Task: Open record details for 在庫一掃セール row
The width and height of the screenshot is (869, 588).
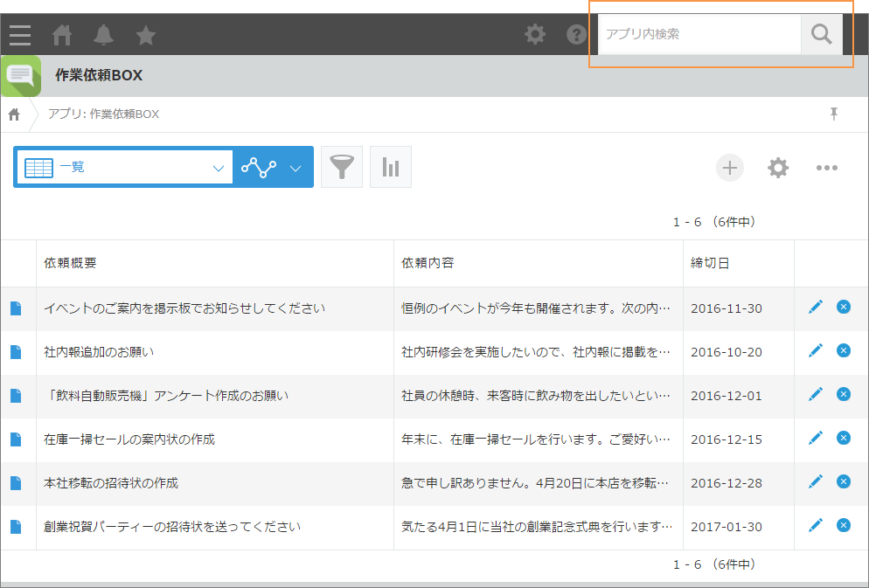Action: [16, 439]
